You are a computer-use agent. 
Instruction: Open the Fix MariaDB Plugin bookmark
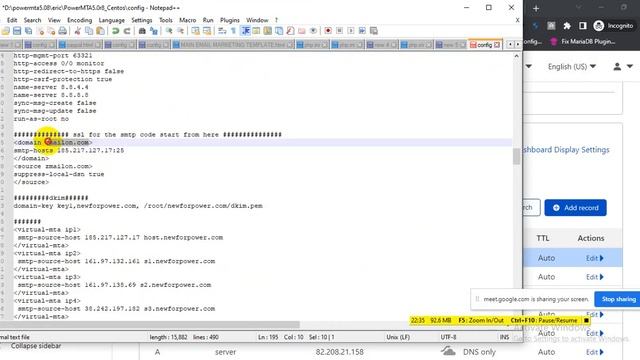click(x=584, y=41)
